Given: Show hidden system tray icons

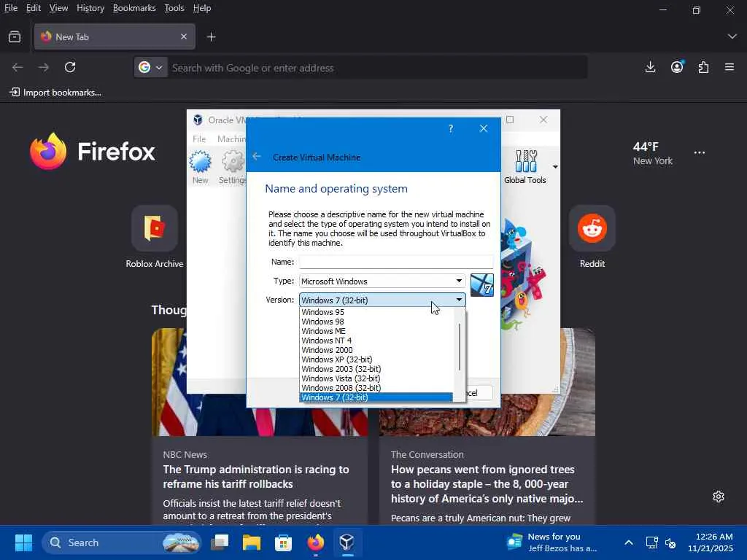Looking at the screenshot, I should click(x=629, y=542).
